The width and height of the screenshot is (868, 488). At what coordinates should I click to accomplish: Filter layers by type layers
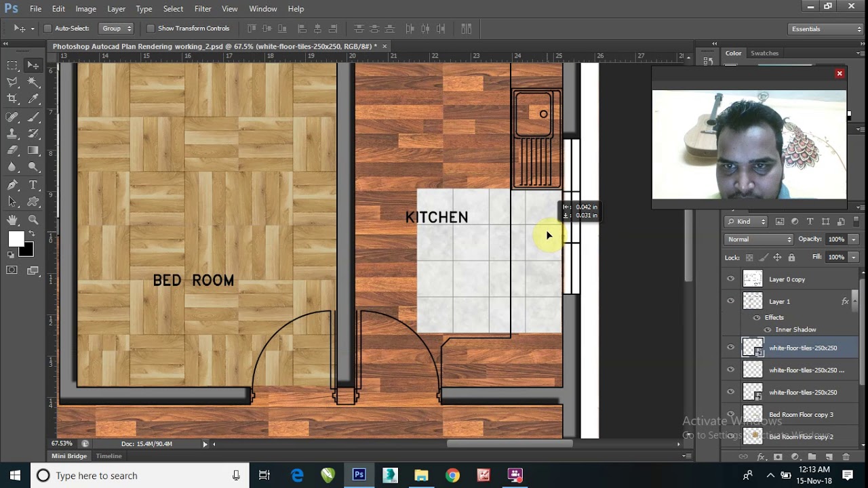tap(810, 222)
